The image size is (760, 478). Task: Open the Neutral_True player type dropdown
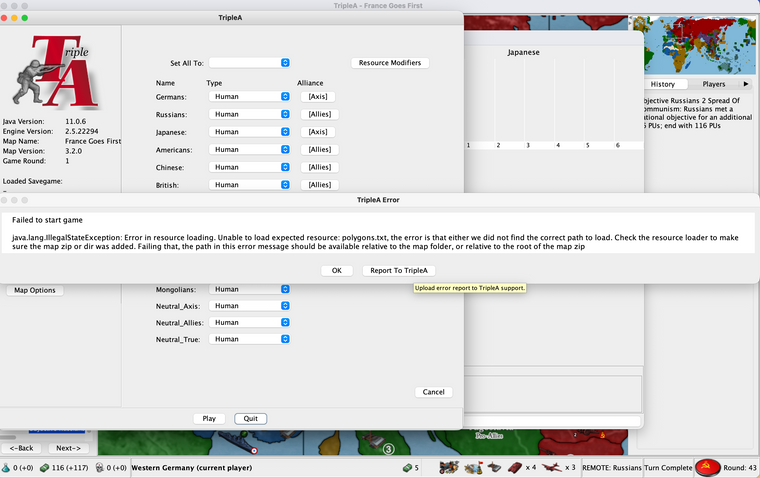point(250,339)
